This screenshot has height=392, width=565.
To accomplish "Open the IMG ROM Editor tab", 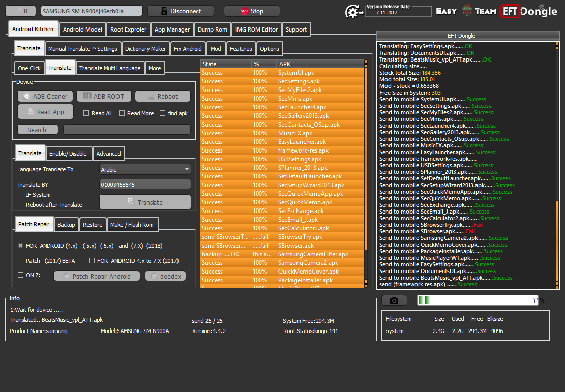I will click(x=256, y=29).
